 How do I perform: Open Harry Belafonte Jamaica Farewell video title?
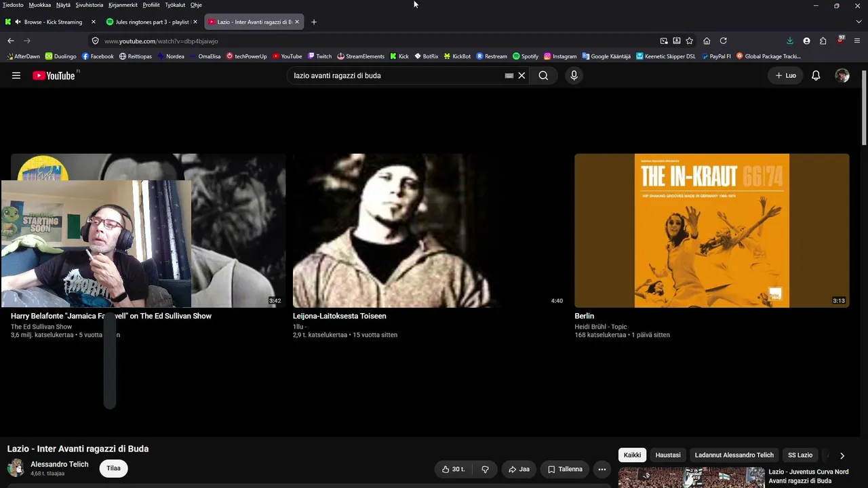click(x=111, y=316)
